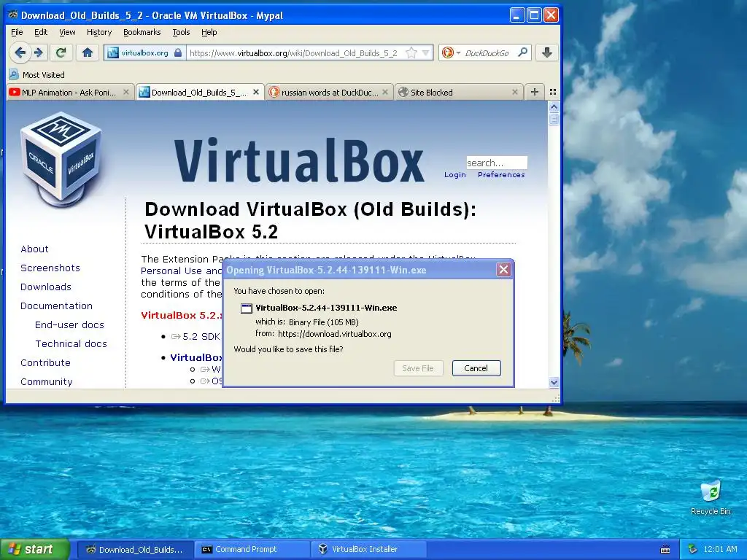This screenshot has width=747, height=560.
Task: Open the 5.2 SDK download link
Action: (201, 336)
